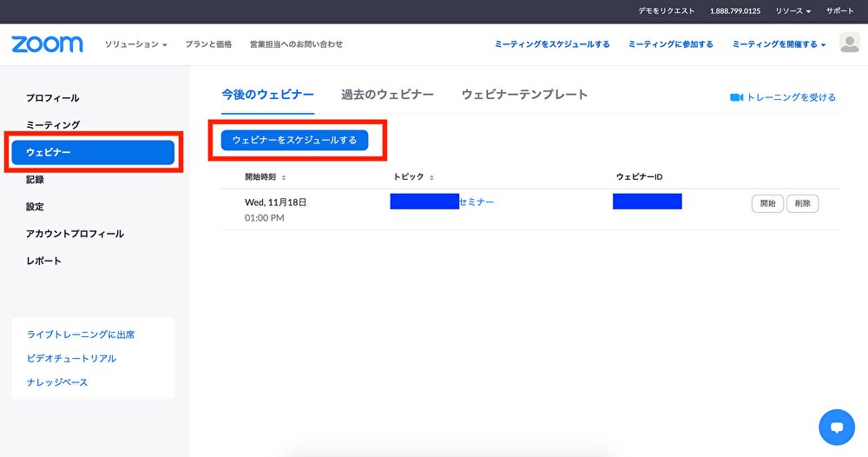
Task: Open the user profile avatar icon
Action: click(x=850, y=43)
